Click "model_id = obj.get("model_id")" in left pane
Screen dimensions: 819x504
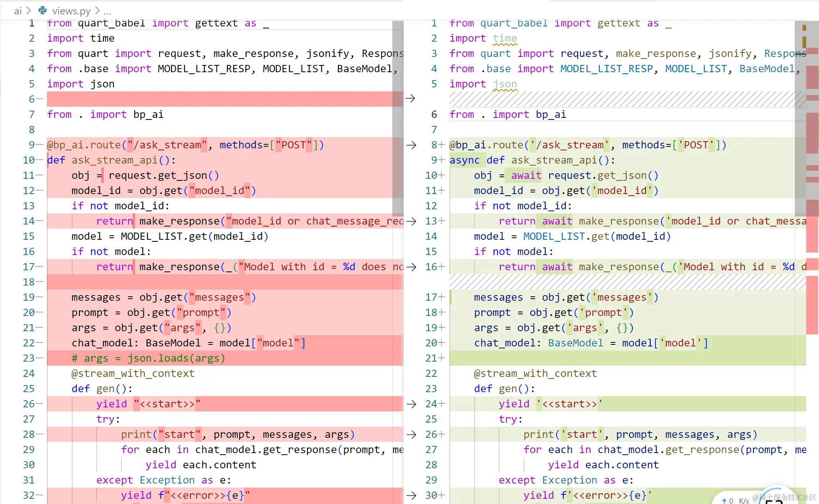(164, 190)
